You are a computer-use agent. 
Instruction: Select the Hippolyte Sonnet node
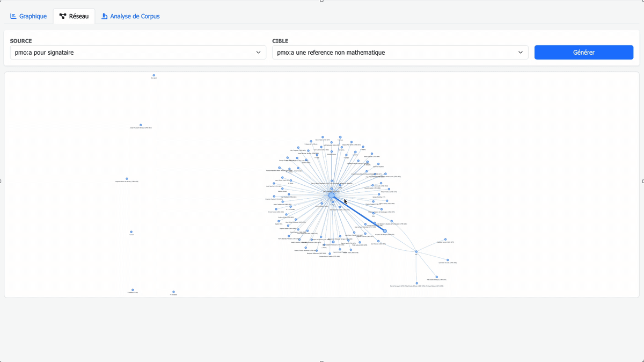pyautogui.click(x=445, y=240)
